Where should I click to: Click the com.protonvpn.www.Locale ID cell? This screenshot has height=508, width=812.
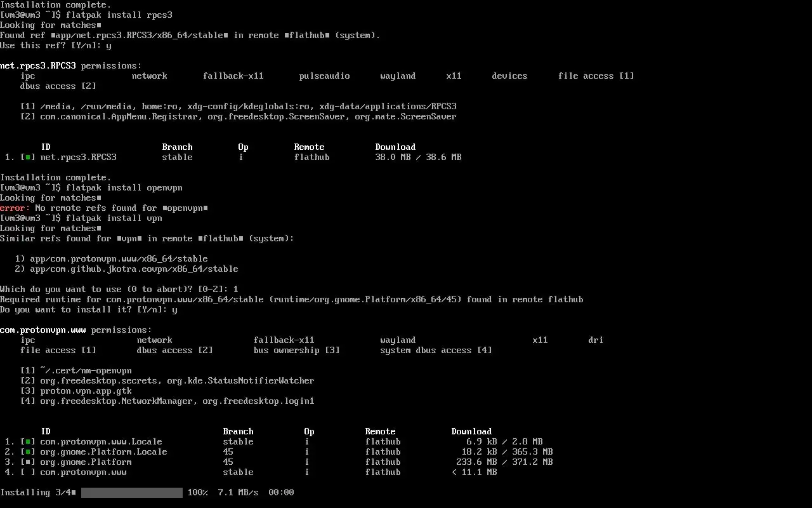(101, 442)
